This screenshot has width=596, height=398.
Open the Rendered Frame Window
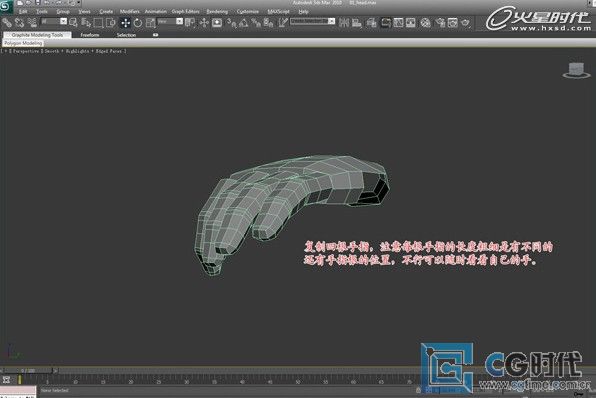click(453, 23)
